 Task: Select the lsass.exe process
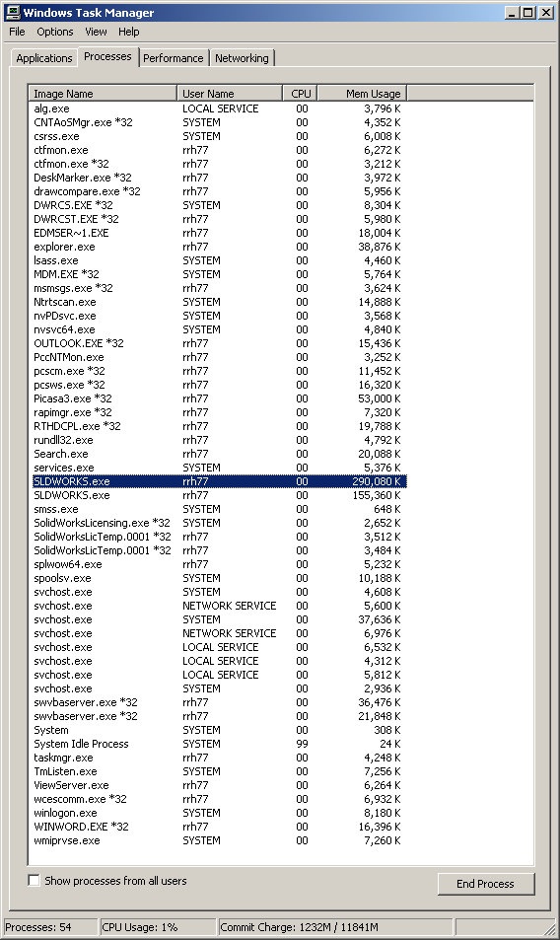[220, 260]
